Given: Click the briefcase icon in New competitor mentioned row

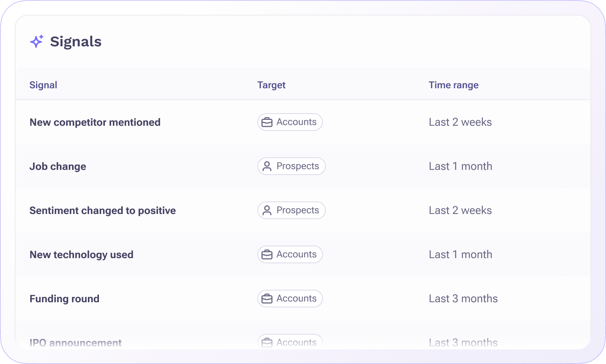Looking at the screenshot, I should tap(267, 122).
